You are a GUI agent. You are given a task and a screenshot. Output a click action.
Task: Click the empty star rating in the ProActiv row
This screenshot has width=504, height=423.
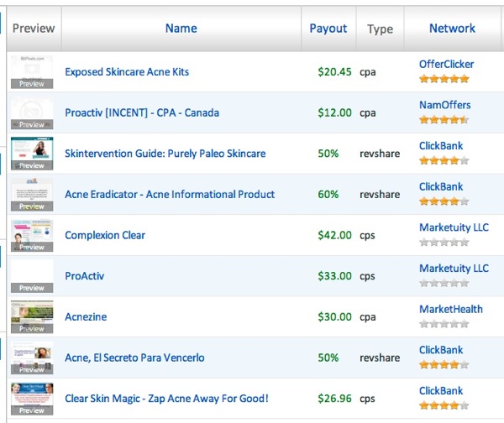pyautogui.click(x=444, y=283)
